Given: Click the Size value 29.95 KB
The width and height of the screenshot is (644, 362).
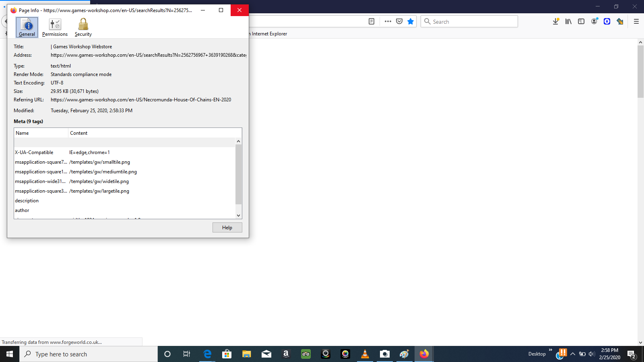Looking at the screenshot, I should (x=74, y=91).
